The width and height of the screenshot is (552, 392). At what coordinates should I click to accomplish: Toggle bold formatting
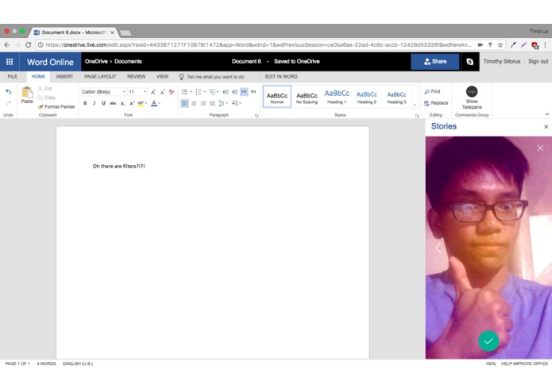pos(85,103)
